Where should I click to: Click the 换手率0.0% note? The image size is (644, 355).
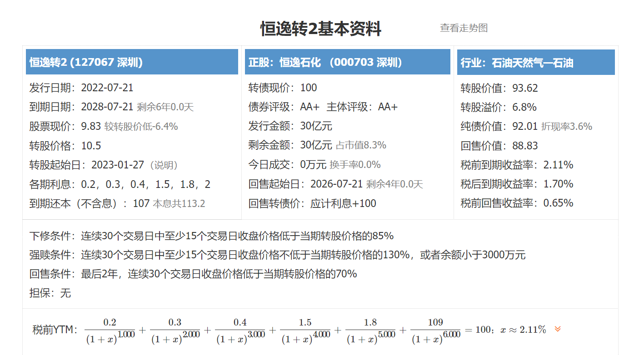355,165
